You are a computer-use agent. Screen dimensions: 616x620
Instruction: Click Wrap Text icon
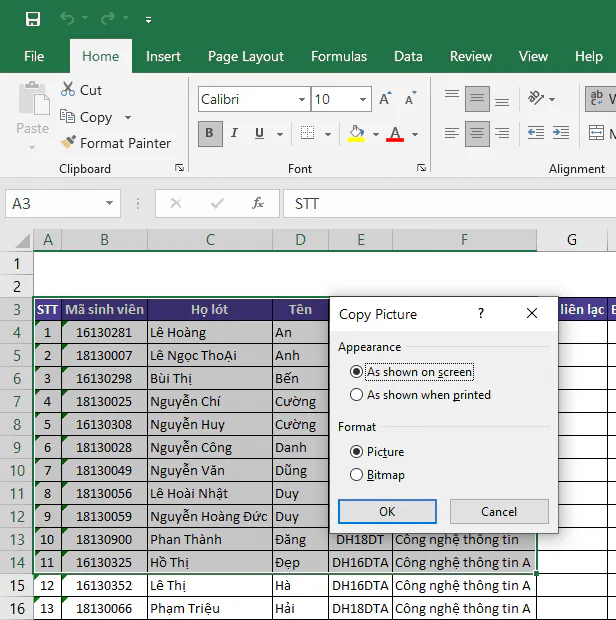click(x=597, y=98)
